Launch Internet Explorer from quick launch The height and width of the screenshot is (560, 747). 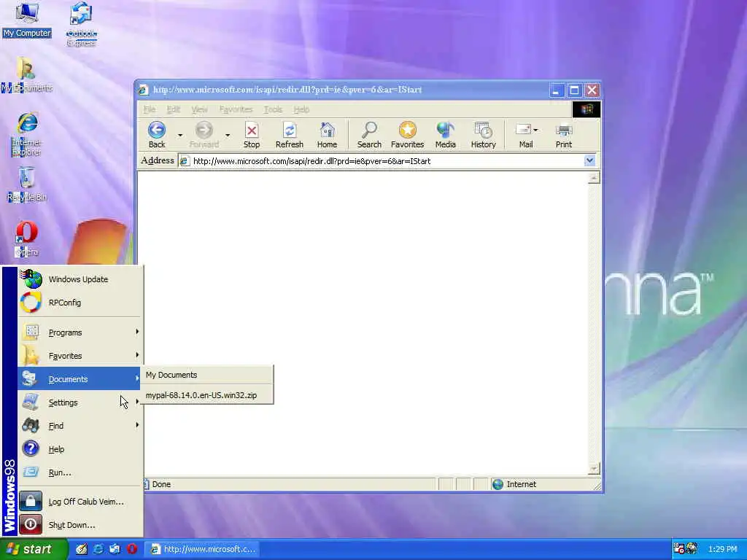pos(98,549)
